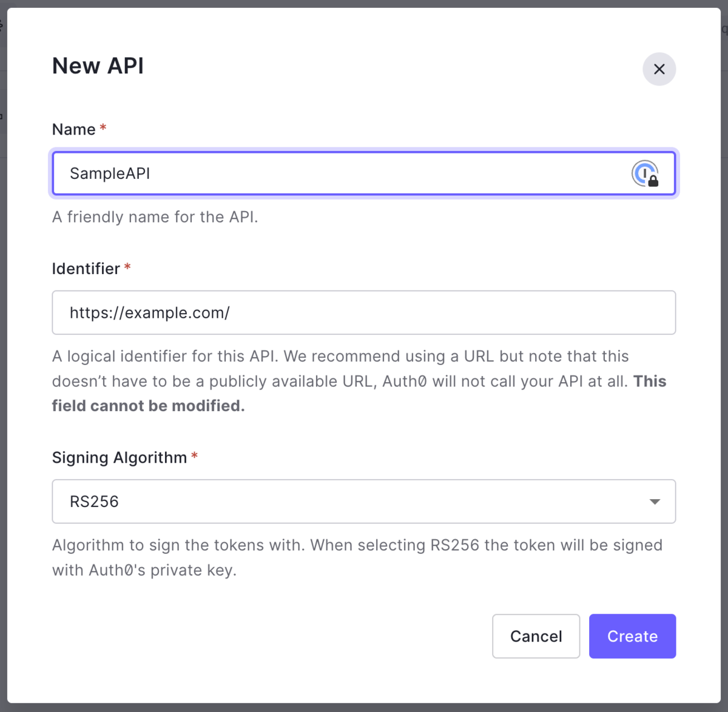728x712 pixels.
Task: Cancel the New API creation
Action: tap(536, 636)
